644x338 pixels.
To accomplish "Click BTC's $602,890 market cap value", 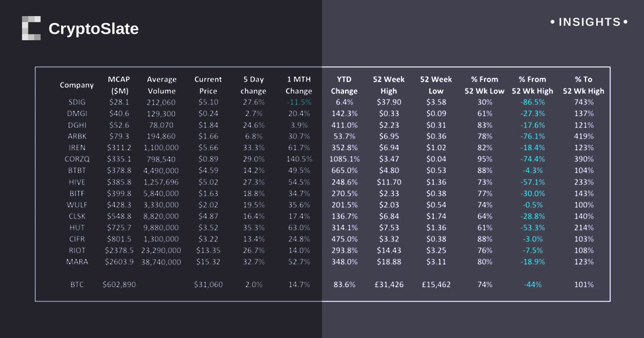I will coord(119,285).
